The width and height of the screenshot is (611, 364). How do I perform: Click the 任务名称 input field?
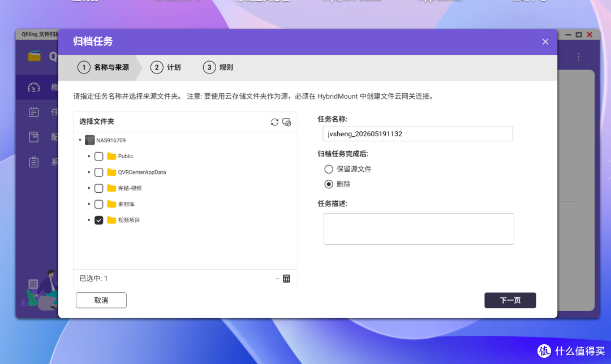click(x=418, y=134)
